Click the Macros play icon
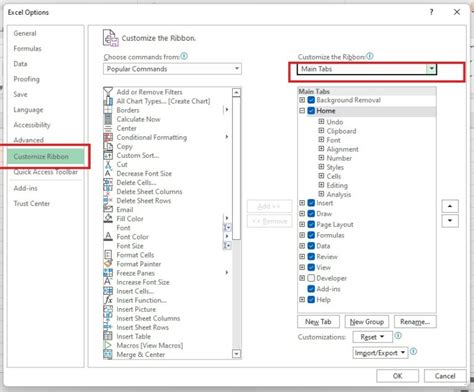The width and height of the screenshot is (474, 392). 108,345
